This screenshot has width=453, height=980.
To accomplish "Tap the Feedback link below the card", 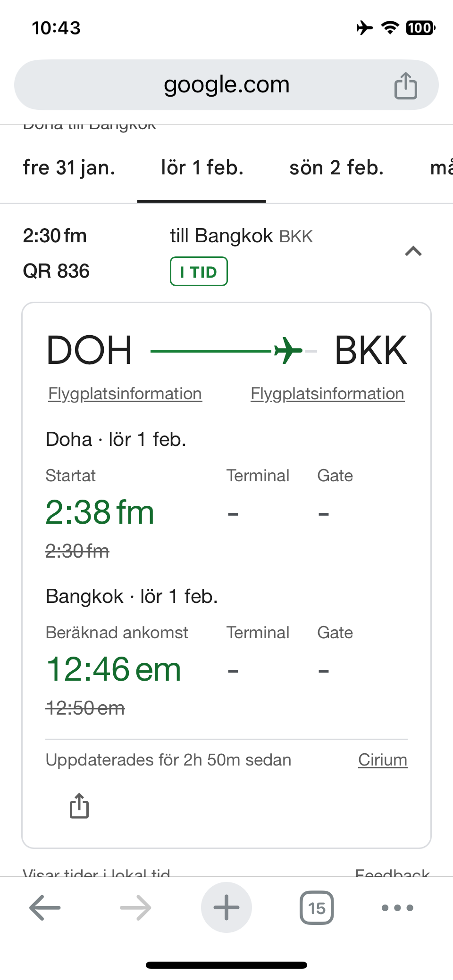I will point(392,872).
